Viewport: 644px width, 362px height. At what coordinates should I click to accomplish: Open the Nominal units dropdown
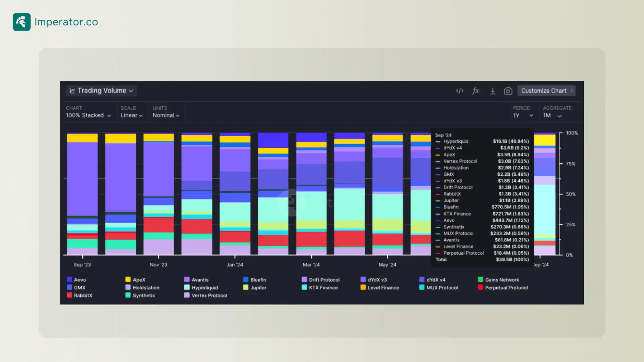pos(166,115)
